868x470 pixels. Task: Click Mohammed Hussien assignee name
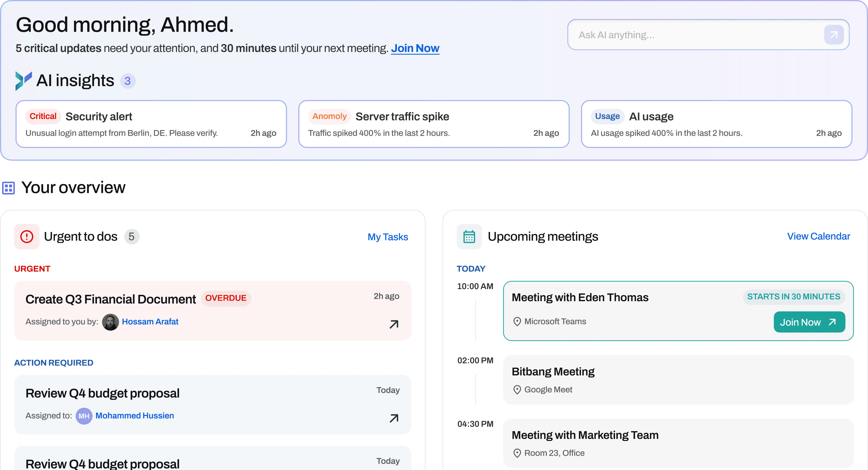click(x=134, y=415)
